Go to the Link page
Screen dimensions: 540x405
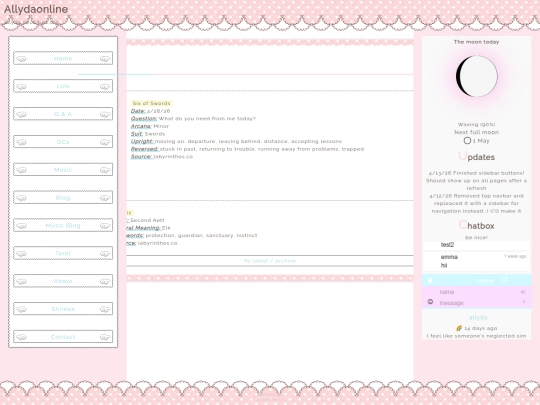pos(63,86)
